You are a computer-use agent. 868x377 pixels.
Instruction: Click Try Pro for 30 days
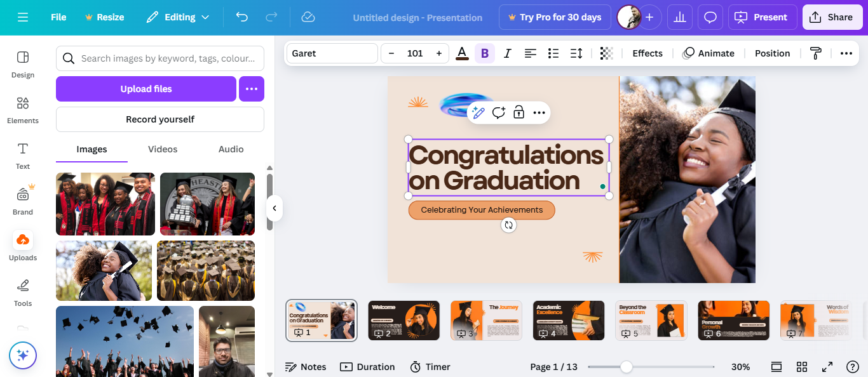(x=555, y=17)
